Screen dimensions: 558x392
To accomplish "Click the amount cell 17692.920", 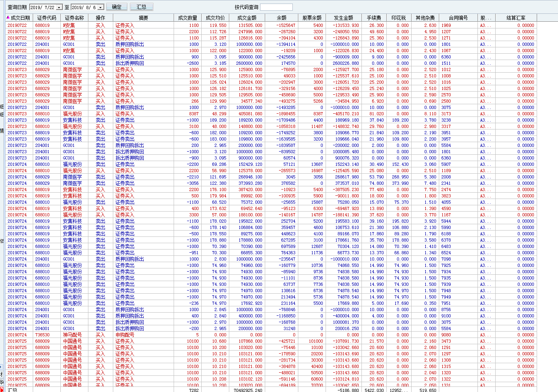I will pos(251,303).
